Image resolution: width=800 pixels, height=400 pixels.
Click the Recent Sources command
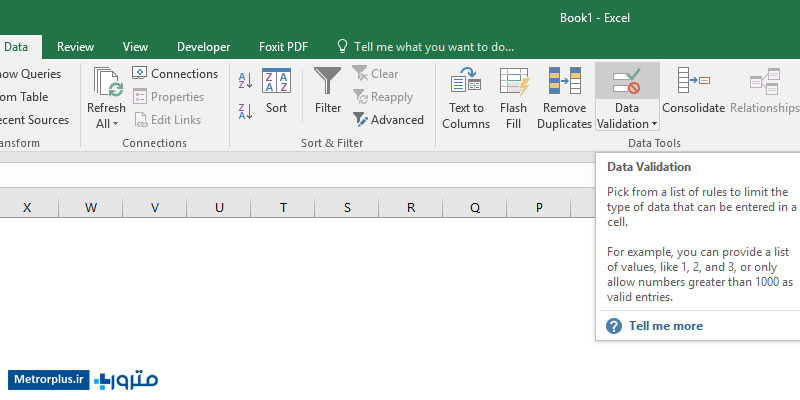[x=35, y=120]
